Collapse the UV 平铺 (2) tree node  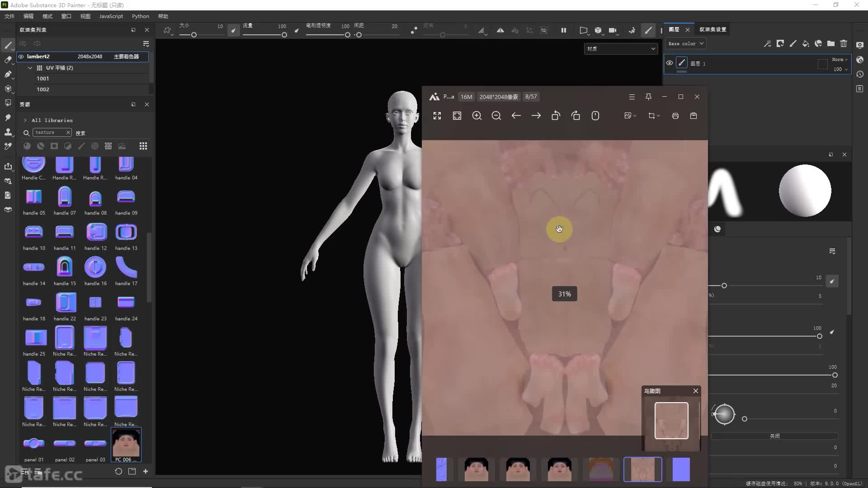click(30, 68)
